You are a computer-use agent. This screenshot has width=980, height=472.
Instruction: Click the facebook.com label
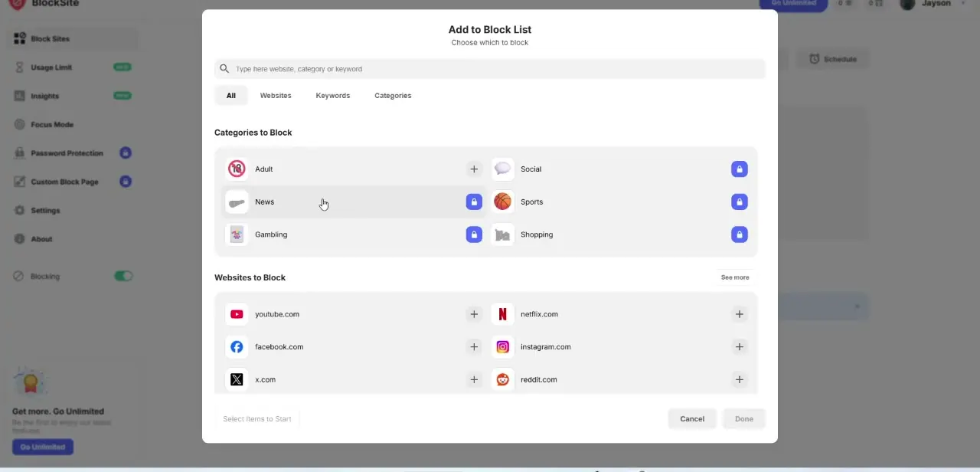[279, 347]
